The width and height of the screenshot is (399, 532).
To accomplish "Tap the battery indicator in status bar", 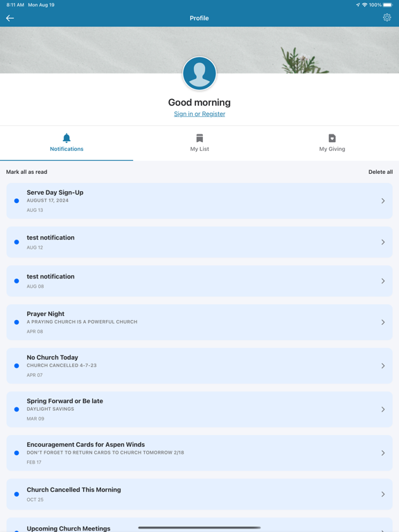I will click(x=387, y=5).
